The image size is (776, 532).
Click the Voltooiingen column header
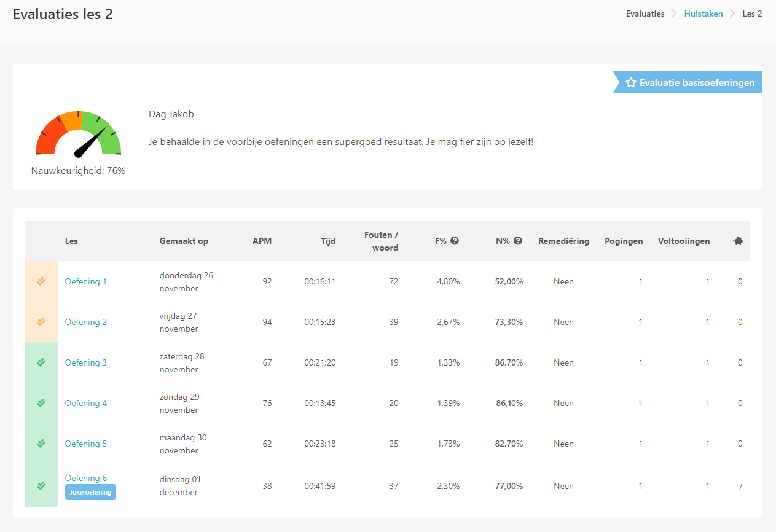pyautogui.click(x=684, y=241)
